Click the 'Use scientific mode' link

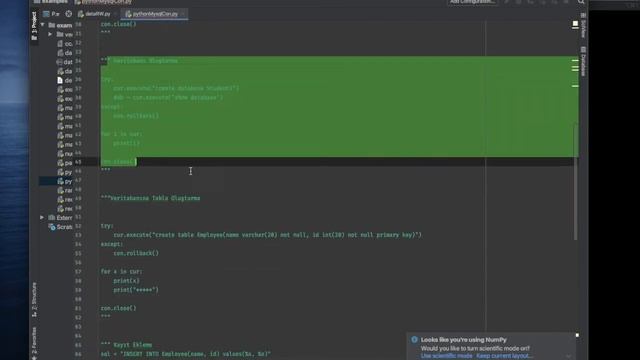point(446,356)
